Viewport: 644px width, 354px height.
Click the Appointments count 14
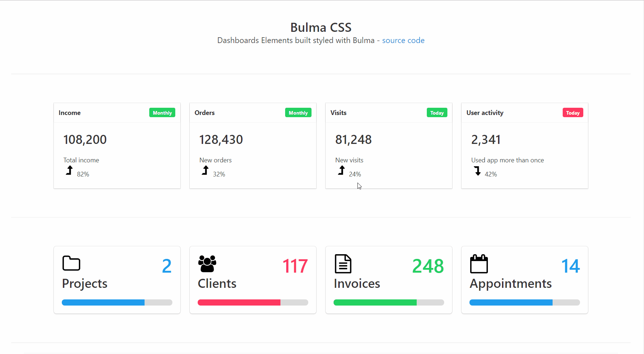(571, 266)
